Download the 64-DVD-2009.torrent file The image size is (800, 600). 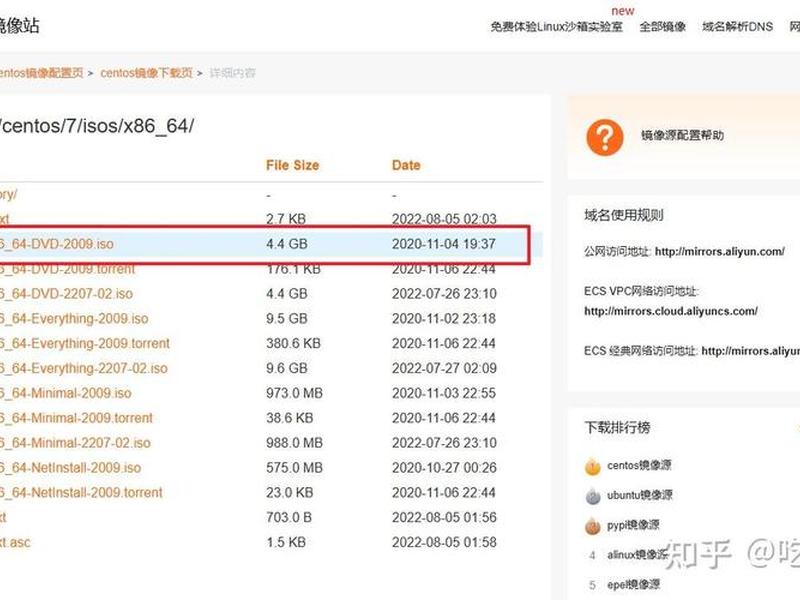click(67, 269)
